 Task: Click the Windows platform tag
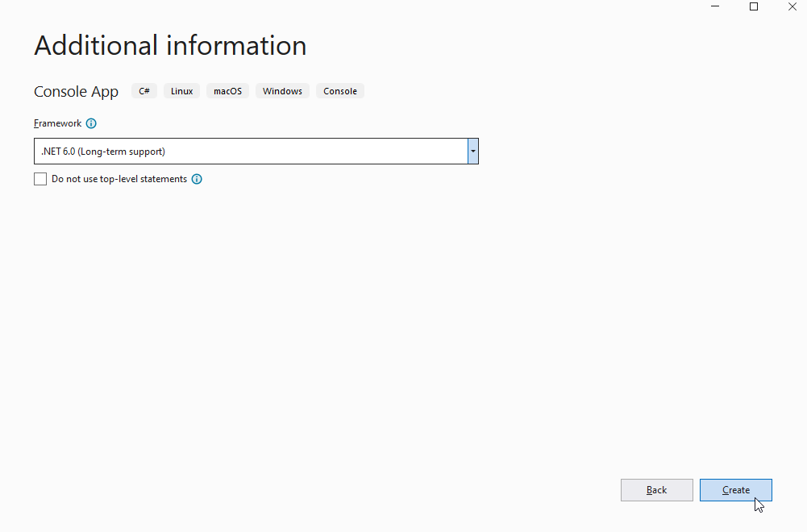[282, 91]
